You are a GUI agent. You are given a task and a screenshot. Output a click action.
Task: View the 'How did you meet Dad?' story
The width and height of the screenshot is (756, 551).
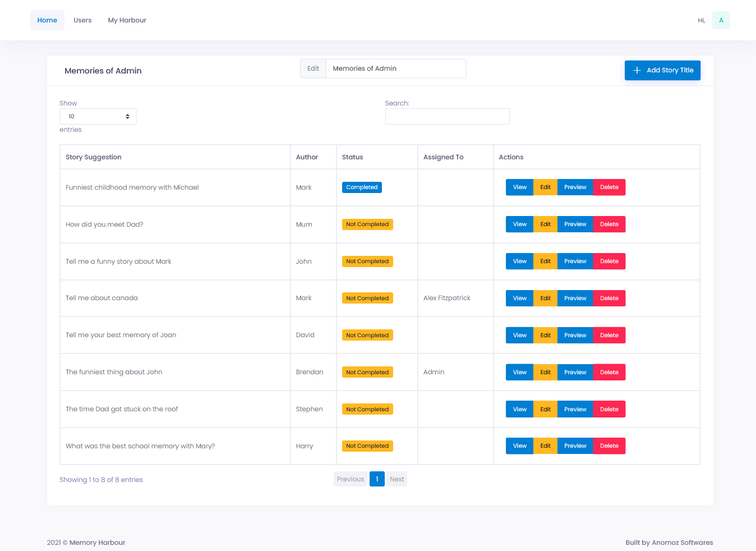[x=519, y=224]
